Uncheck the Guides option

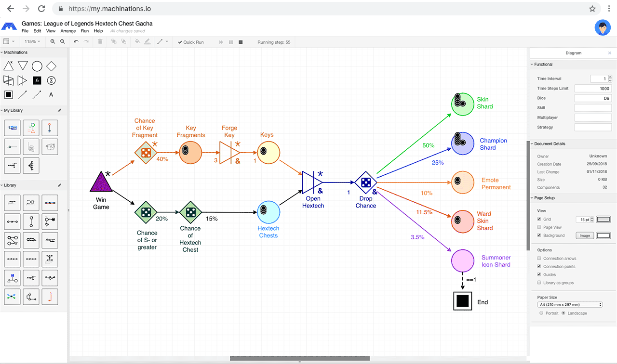pyautogui.click(x=539, y=274)
